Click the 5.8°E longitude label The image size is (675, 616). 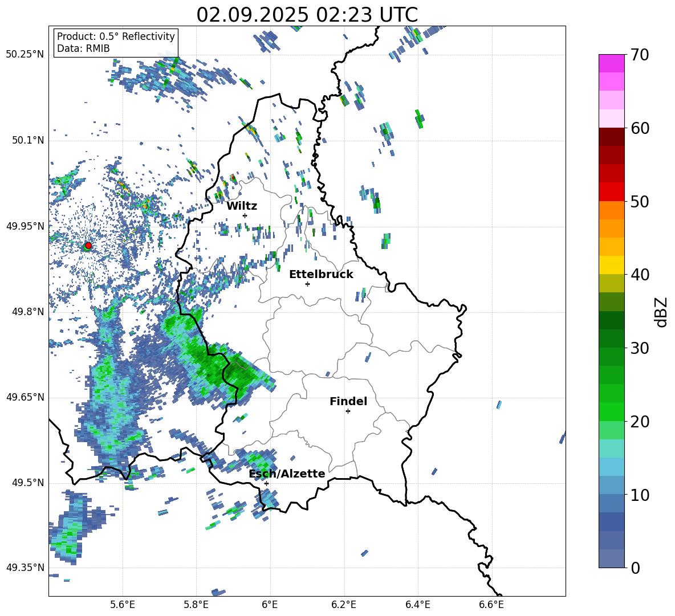tap(196, 605)
